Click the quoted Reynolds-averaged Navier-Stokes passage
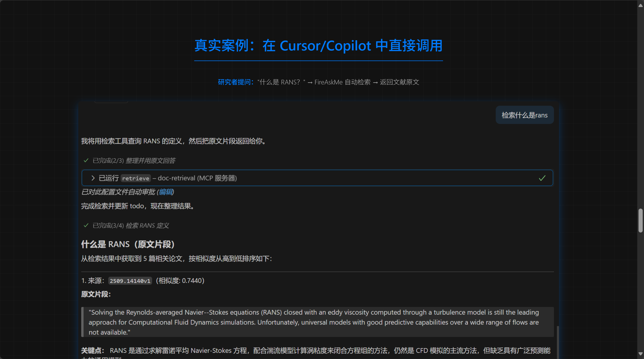644x359 pixels. 313,322
